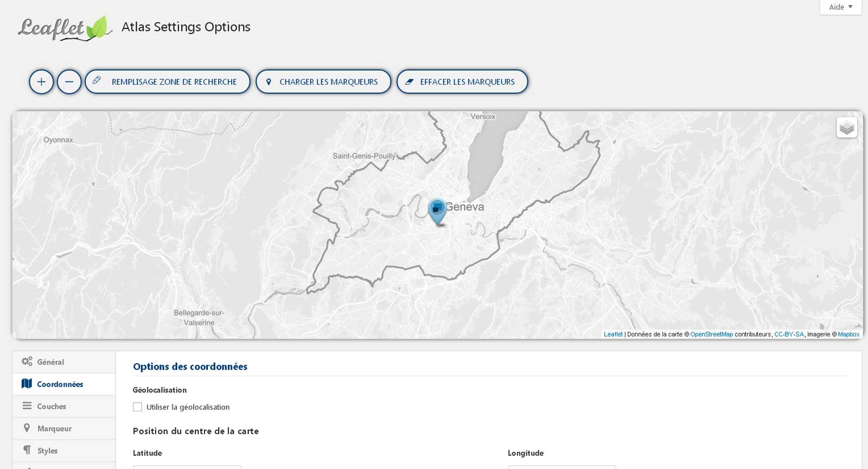Click the blue marker on Geneva
The width and height of the screenshot is (868, 469).
[437, 210]
